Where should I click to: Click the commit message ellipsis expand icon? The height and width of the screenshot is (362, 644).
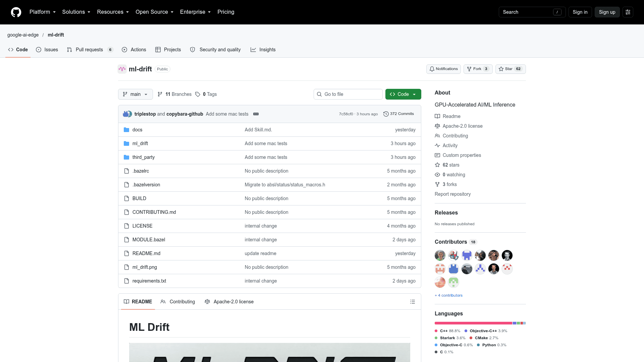click(256, 114)
